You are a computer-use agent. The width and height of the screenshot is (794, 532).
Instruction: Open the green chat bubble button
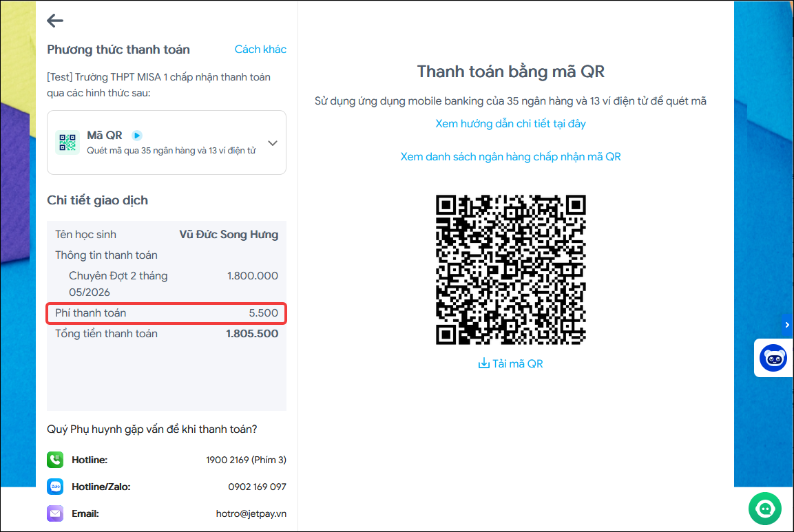point(764,509)
